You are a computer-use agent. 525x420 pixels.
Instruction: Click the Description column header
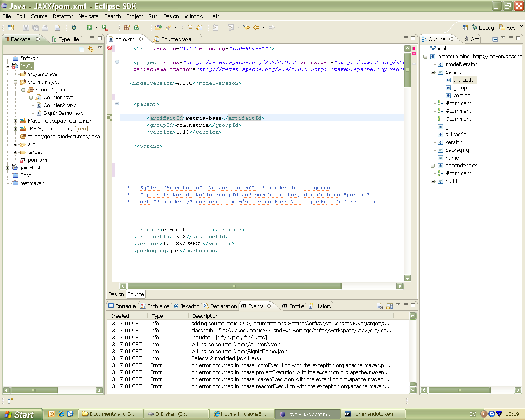click(290, 316)
